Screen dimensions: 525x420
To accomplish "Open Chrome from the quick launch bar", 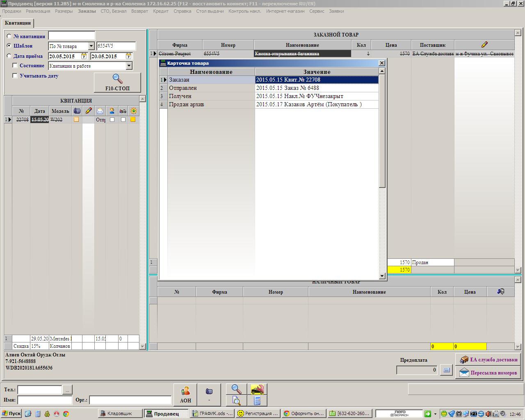I will [66, 413].
